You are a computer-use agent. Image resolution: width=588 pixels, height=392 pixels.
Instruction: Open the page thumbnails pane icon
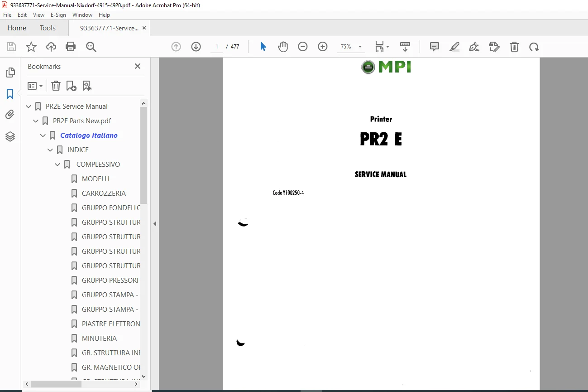point(10,73)
